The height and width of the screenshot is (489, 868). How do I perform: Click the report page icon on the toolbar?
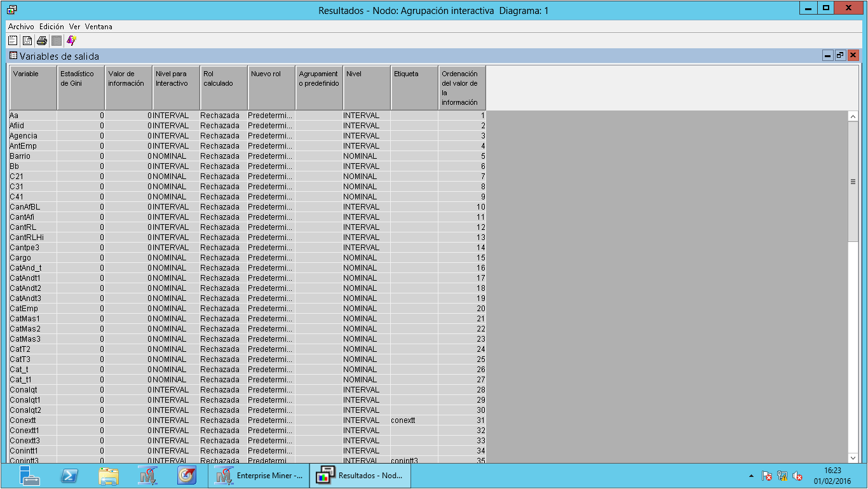[26, 40]
